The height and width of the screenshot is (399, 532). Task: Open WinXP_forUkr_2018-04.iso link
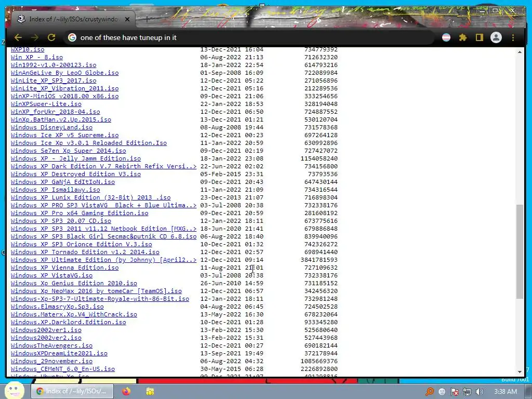pyautogui.click(x=55, y=112)
